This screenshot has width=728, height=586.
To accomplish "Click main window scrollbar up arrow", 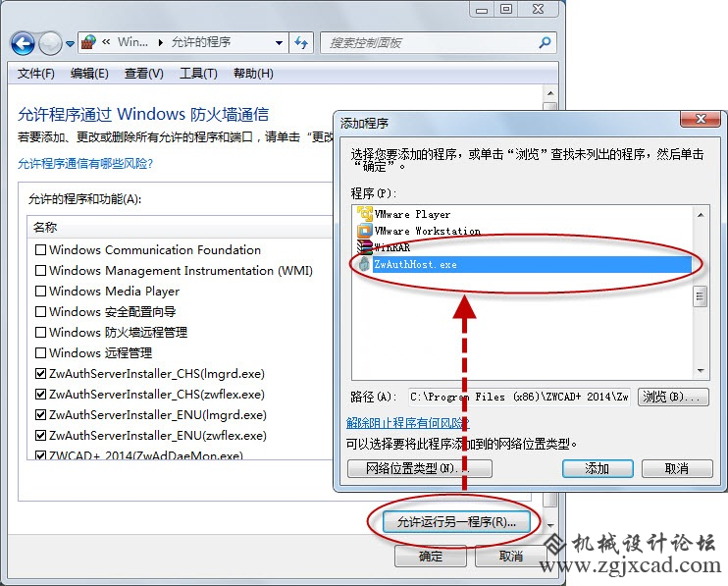I will [x=550, y=93].
